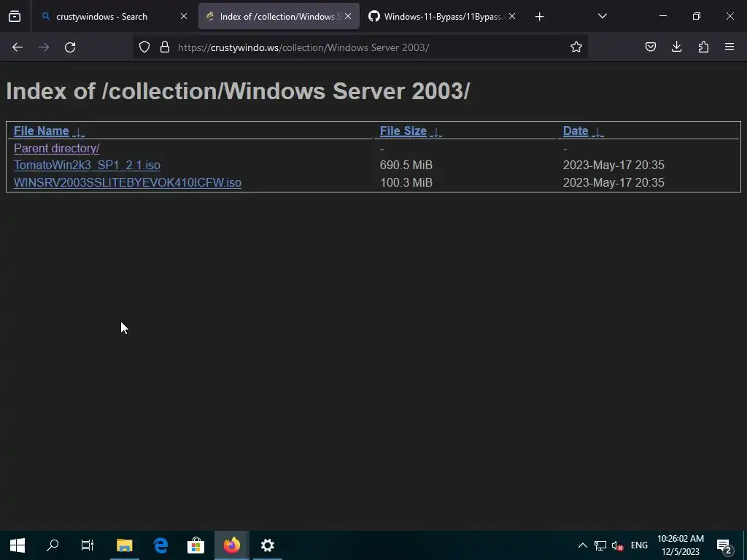The width and height of the screenshot is (747, 560).
Task: Close the Index of /collection tab
Action: click(348, 16)
